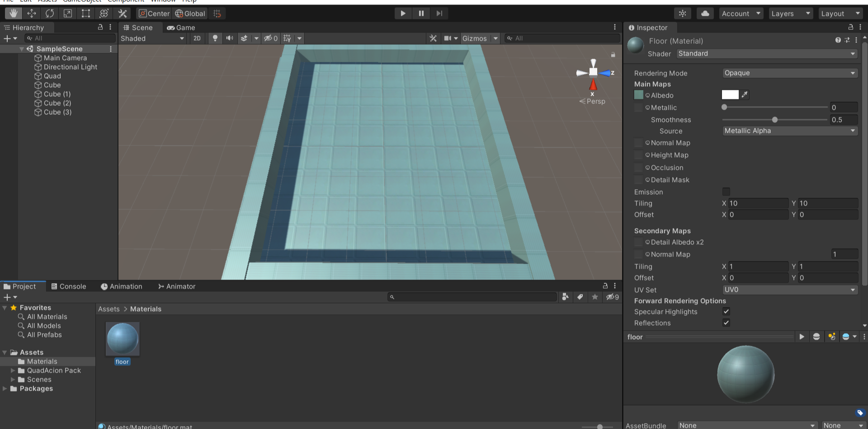The image size is (868, 429).
Task: Open the Animation tab
Action: [121, 286]
